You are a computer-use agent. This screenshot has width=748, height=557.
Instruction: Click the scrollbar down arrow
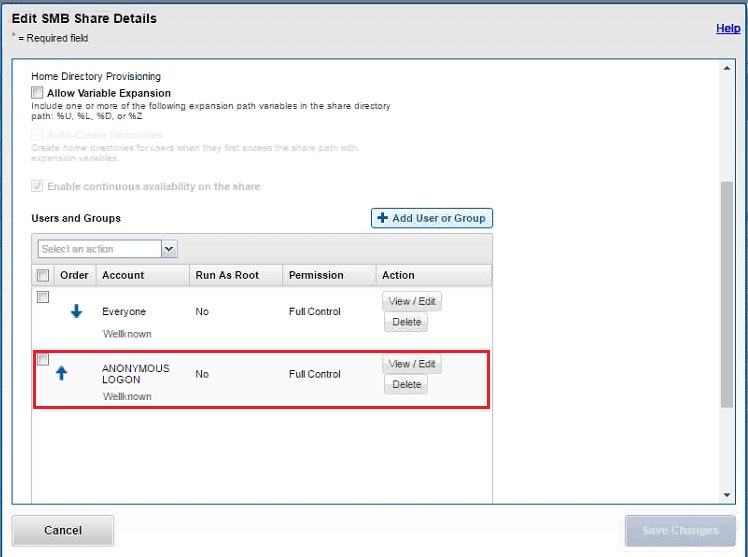click(x=727, y=495)
